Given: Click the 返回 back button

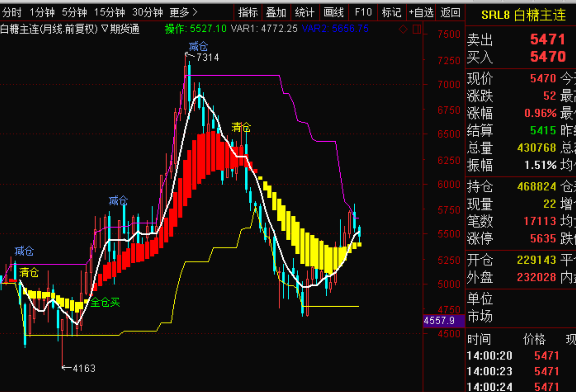Looking at the screenshot, I should click(450, 13).
